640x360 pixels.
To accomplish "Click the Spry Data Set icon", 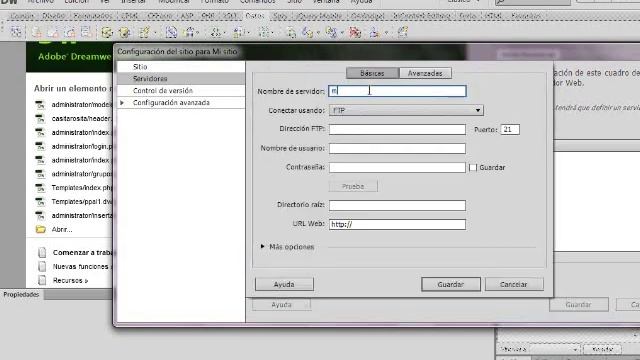I will (x=37, y=32).
